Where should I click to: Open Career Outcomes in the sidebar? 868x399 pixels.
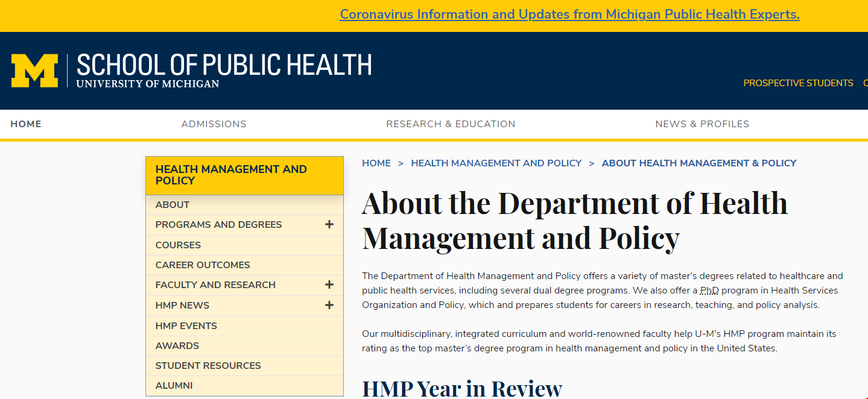(244, 265)
